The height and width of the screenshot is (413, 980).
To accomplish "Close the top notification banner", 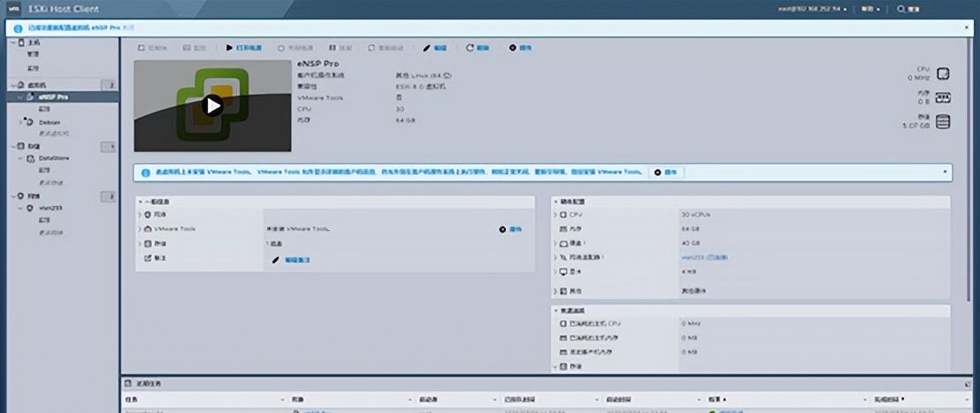I will [965, 28].
